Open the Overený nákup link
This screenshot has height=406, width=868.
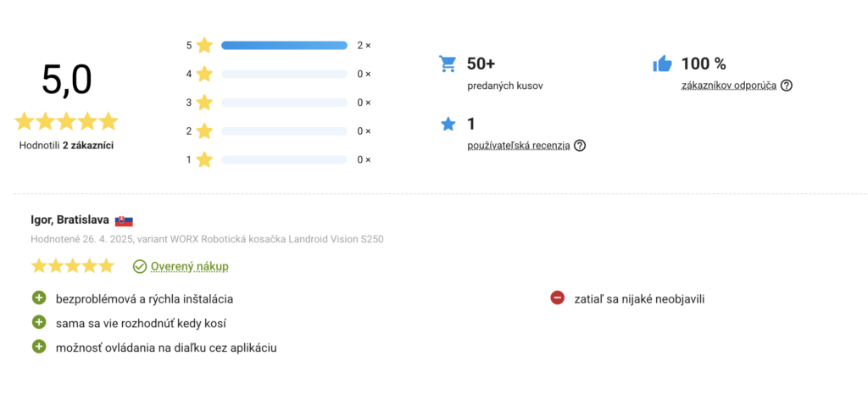coord(189,266)
